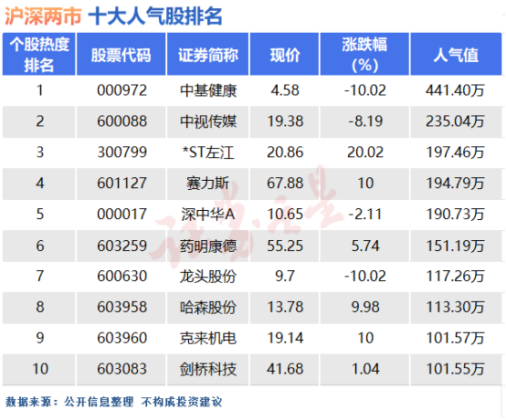Select stock code 603083
This screenshot has height=420, width=506.
coord(122,369)
